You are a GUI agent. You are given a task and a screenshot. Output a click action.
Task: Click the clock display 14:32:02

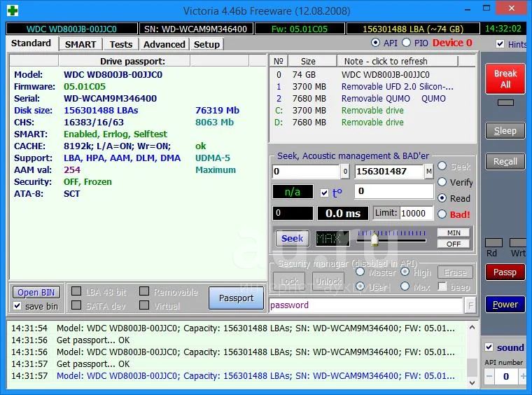point(503,29)
